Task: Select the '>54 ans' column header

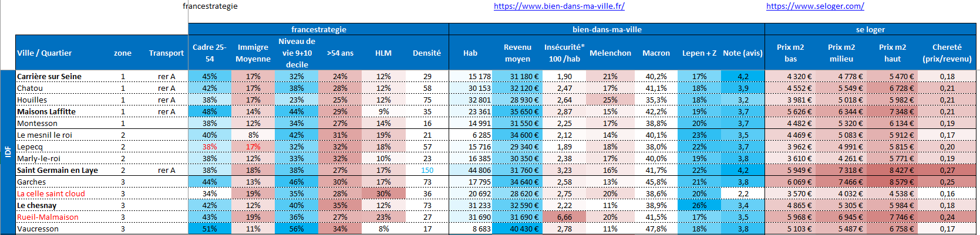Action: pyautogui.click(x=340, y=53)
